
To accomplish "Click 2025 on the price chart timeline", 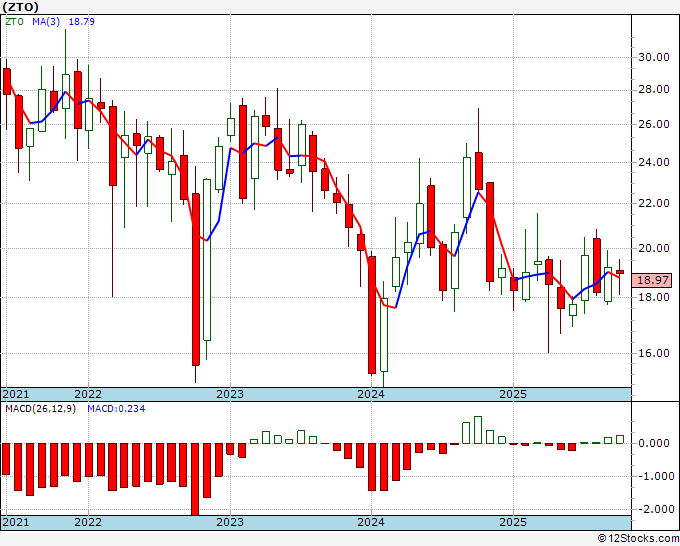I will click(513, 394).
